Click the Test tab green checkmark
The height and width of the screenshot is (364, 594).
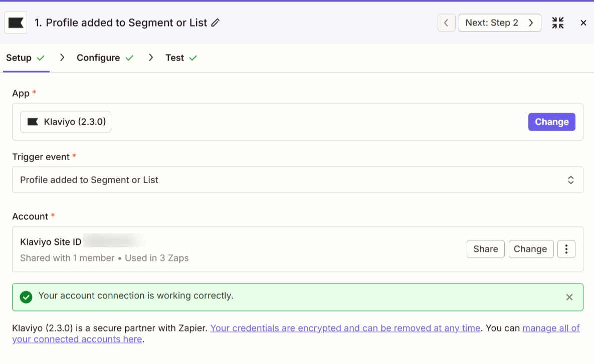pos(193,58)
